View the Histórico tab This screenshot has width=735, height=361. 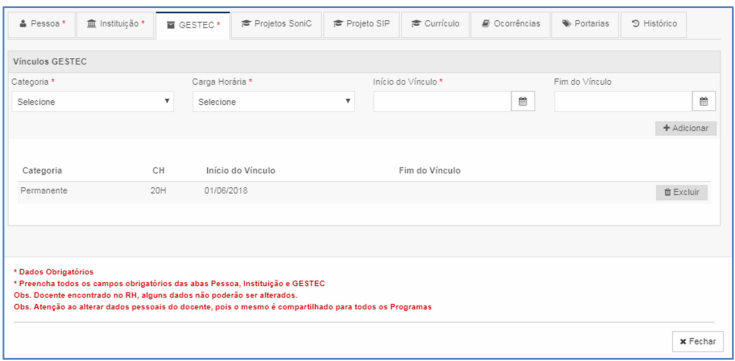pos(654,24)
